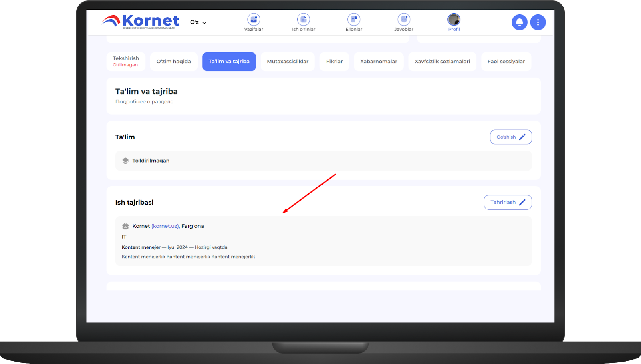Open the Mutaxassisliklar tab

(288, 62)
